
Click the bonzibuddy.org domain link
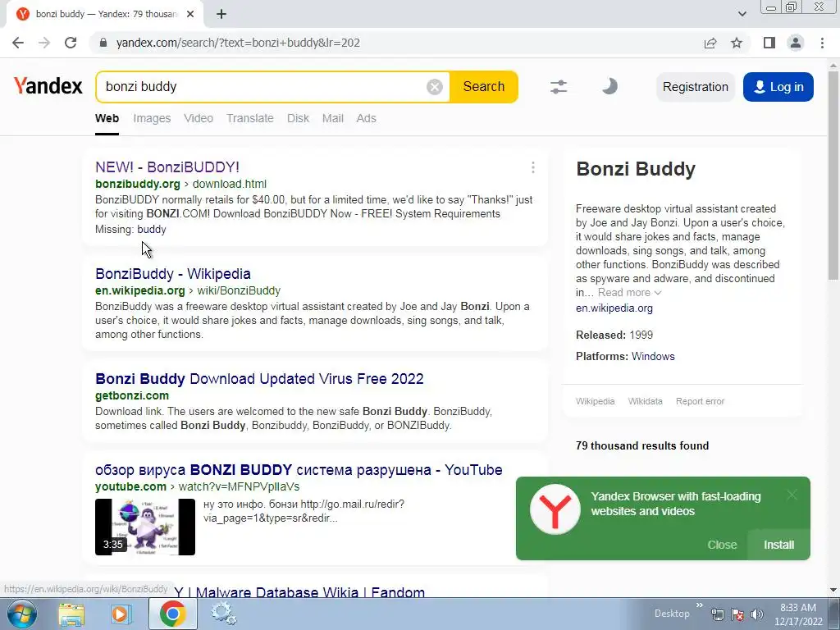[x=138, y=185]
